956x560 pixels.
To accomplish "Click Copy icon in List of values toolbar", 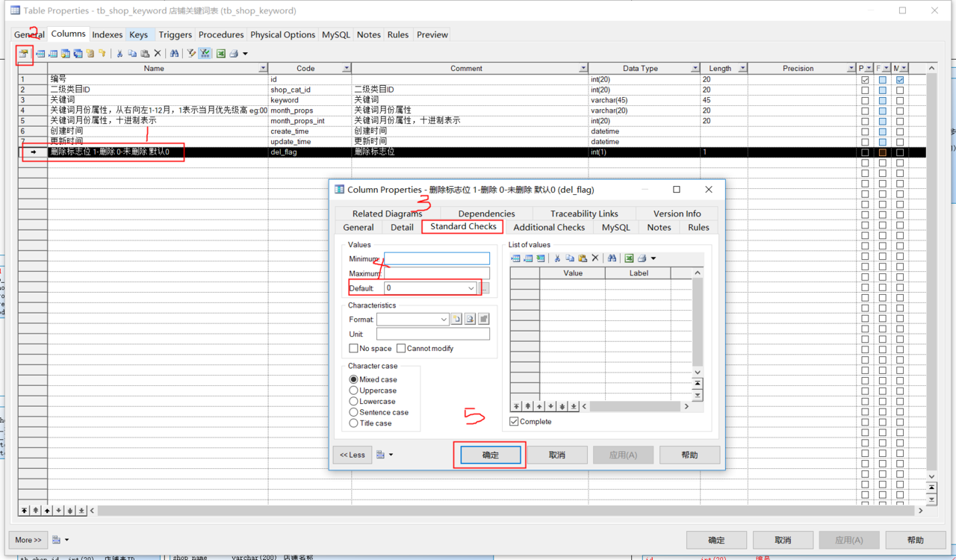I will (x=570, y=258).
